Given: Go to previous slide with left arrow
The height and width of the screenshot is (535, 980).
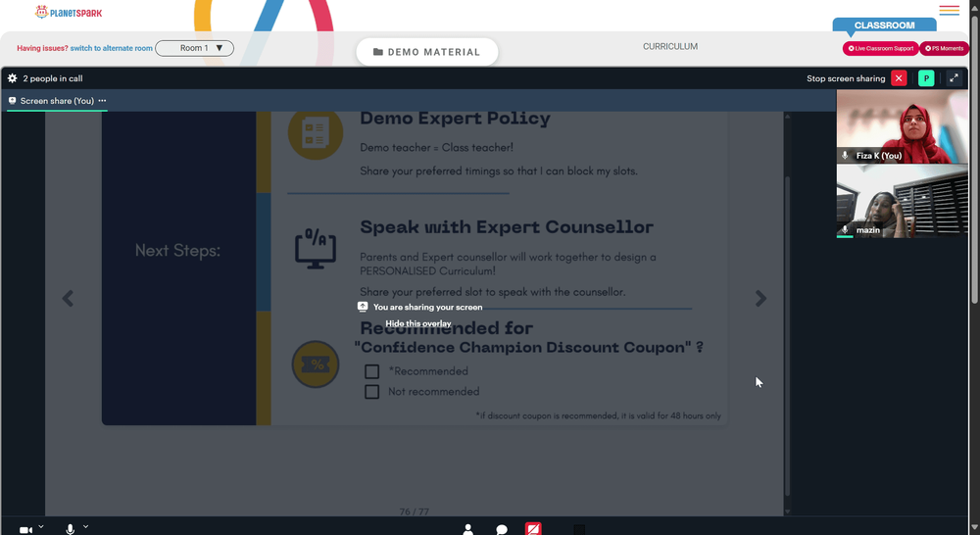Looking at the screenshot, I should pyautogui.click(x=69, y=299).
